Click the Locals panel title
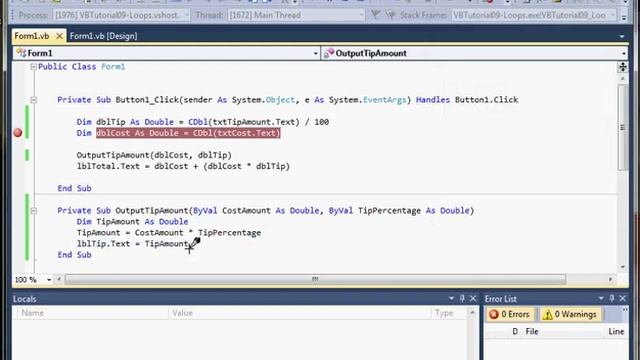Image resolution: width=640 pixels, height=360 pixels. [x=24, y=299]
